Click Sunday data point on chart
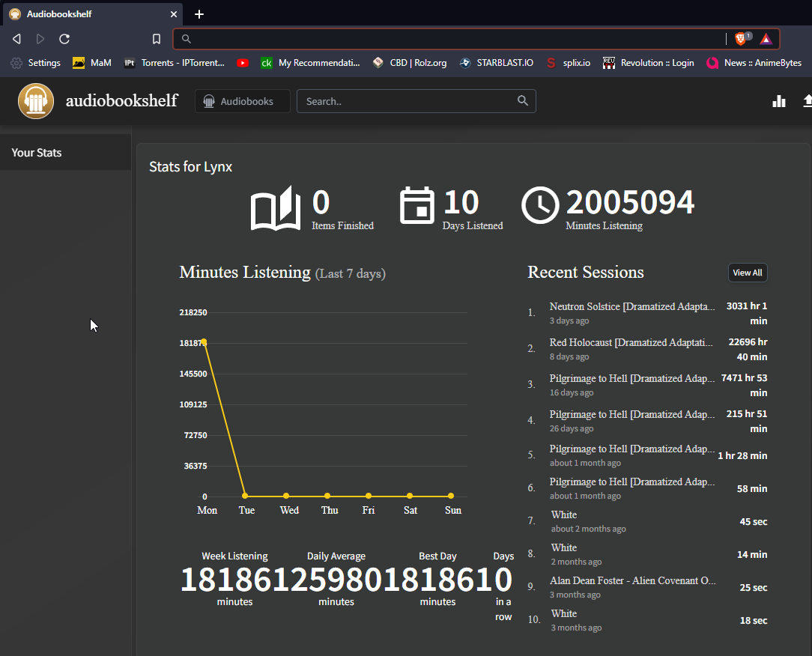812x656 pixels. 451,496
